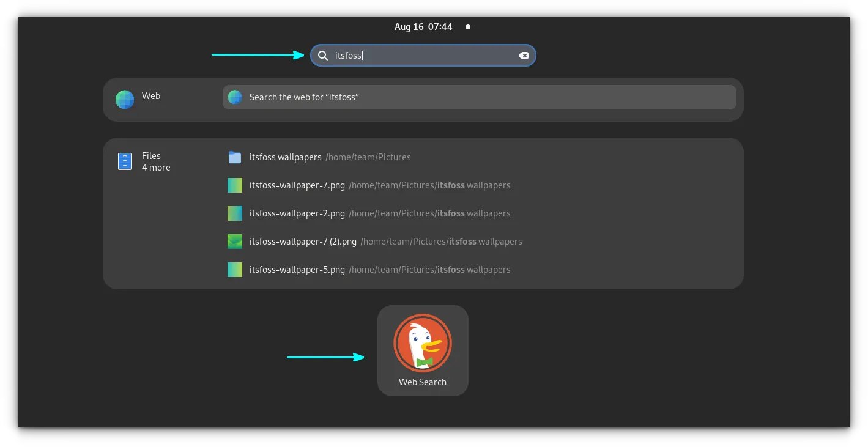Click the Files label to show all file results
The image size is (868, 447).
(152, 155)
